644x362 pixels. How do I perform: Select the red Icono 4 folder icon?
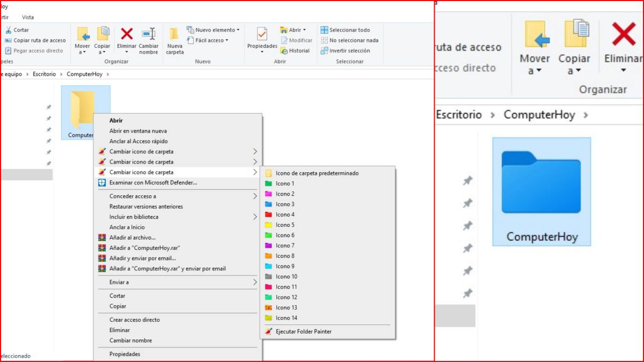[x=285, y=214]
